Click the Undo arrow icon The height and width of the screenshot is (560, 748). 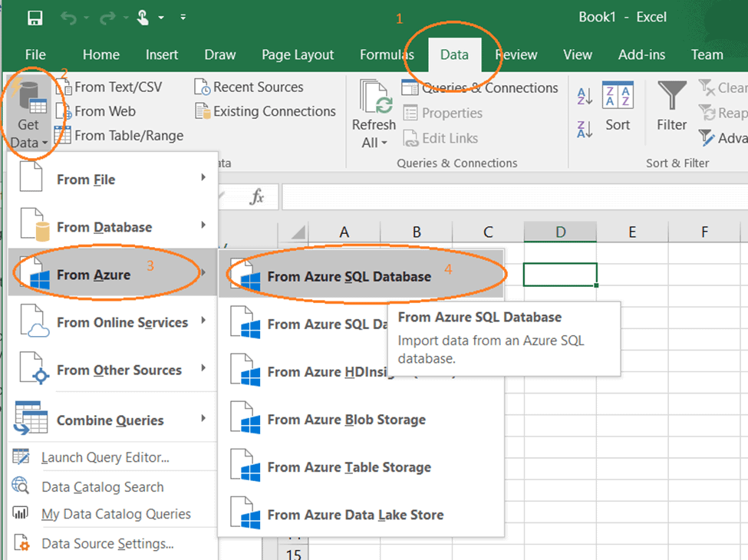tap(69, 18)
